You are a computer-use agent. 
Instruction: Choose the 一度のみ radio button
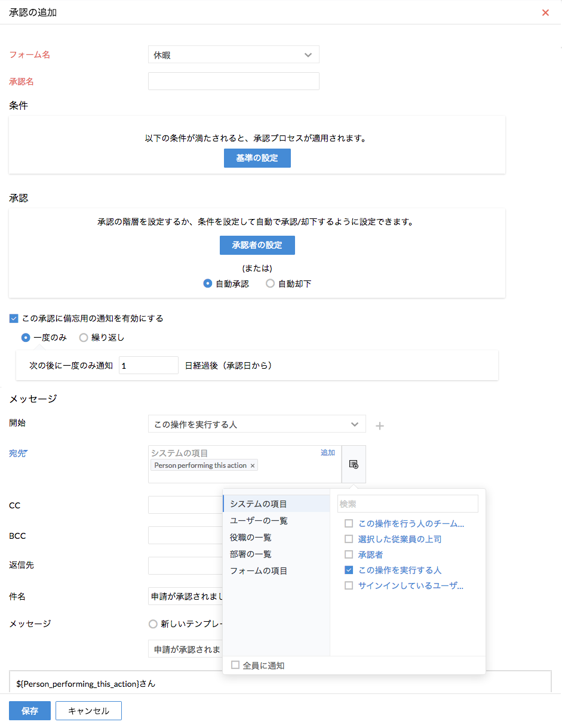[26, 338]
